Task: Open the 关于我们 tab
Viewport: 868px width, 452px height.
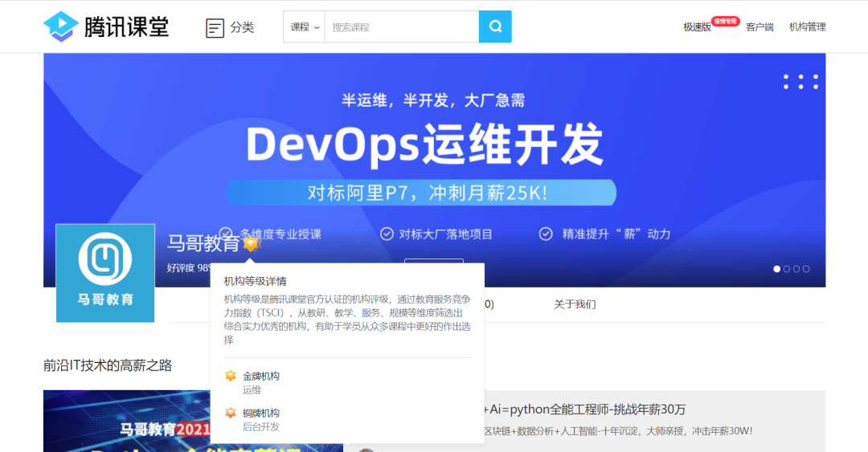Action: [x=575, y=304]
